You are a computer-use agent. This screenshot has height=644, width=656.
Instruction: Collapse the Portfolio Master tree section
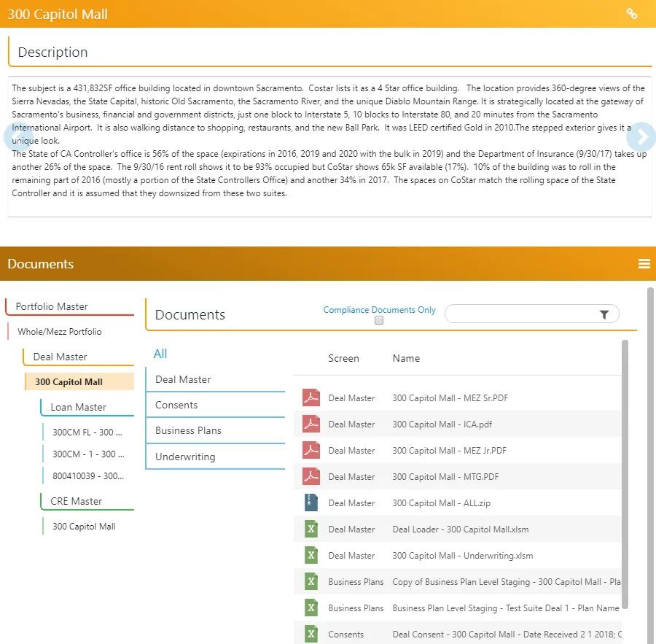(x=52, y=306)
